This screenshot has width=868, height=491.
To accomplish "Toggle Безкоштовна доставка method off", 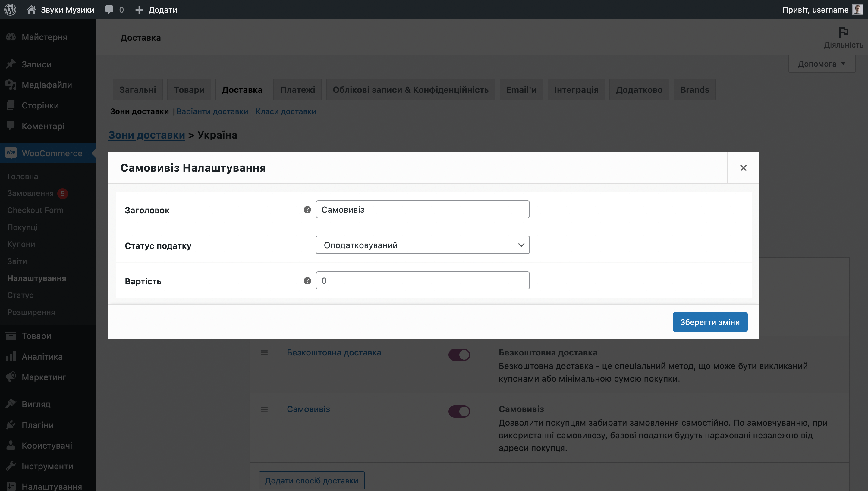I will 459,355.
